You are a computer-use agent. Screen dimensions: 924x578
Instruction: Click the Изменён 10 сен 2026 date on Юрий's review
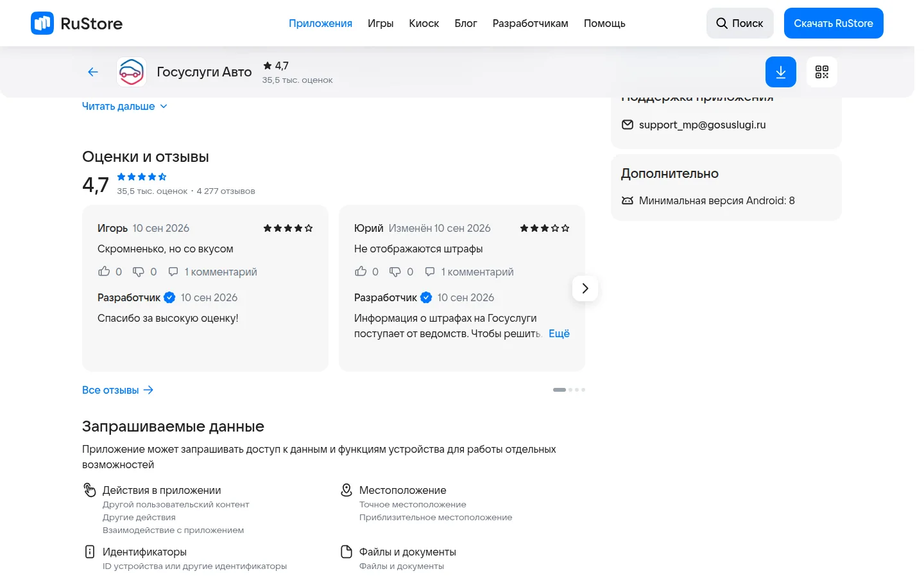[x=440, y=228]
